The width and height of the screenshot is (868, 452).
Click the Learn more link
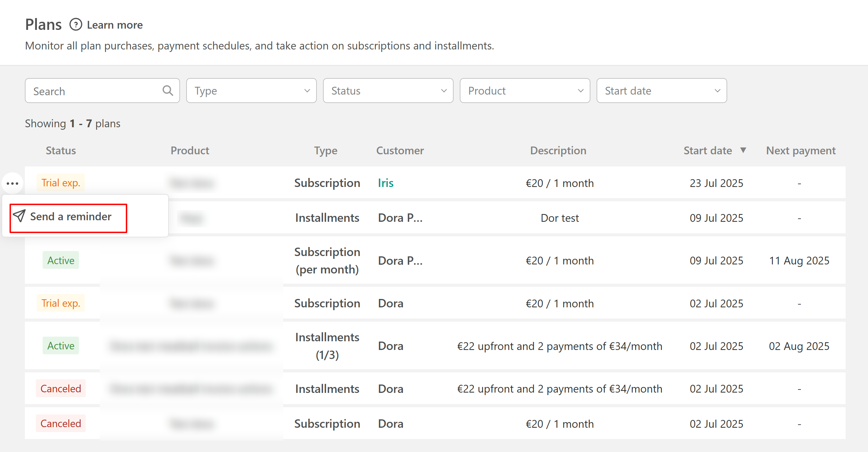coord(115,25)
